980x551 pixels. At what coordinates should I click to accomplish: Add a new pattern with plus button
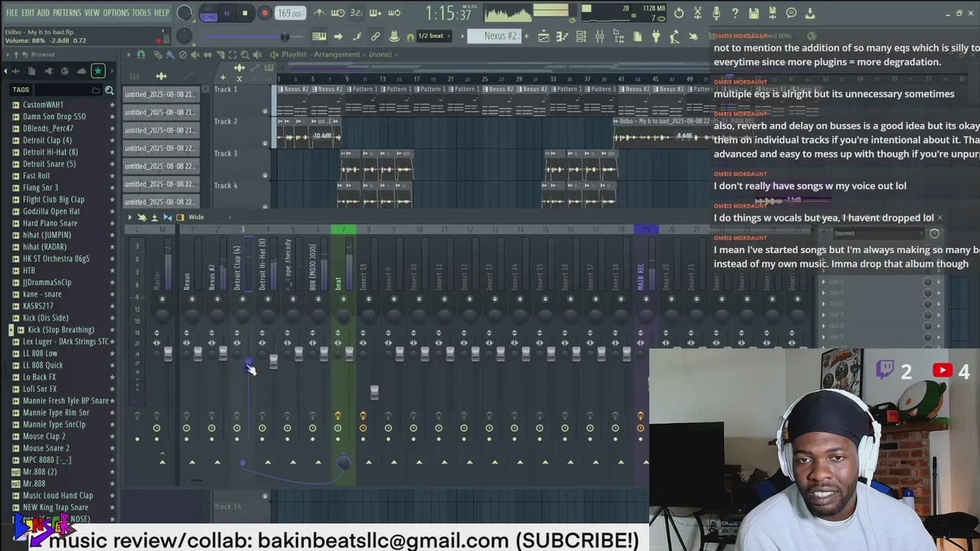point(527,36)
